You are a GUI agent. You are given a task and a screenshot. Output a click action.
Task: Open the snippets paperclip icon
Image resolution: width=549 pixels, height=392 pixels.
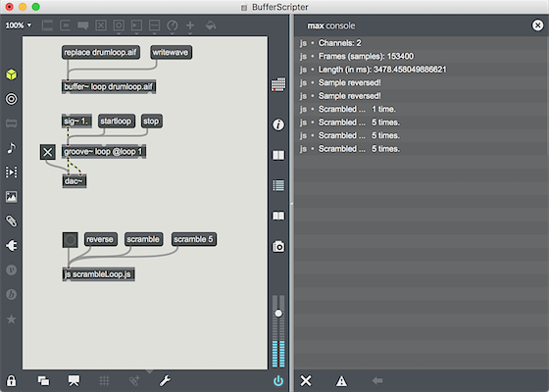coord(11,221)
